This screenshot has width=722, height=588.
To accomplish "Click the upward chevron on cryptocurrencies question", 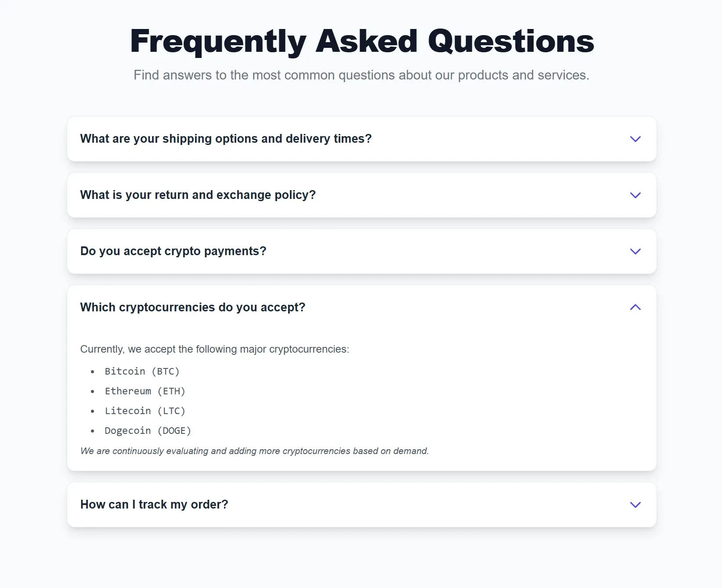I will tap(635, 307).
